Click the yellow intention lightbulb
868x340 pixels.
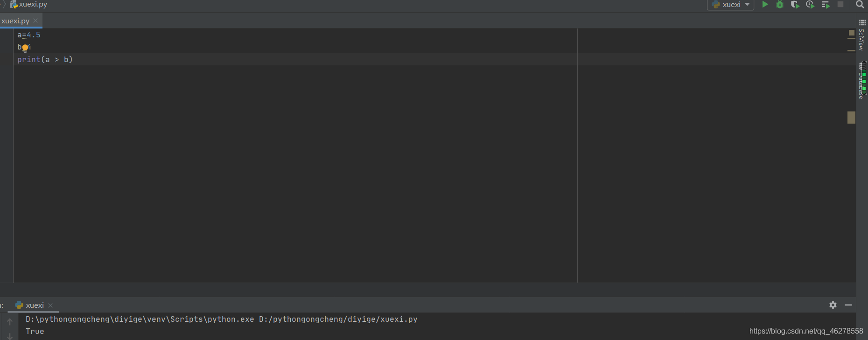[25, 48]
